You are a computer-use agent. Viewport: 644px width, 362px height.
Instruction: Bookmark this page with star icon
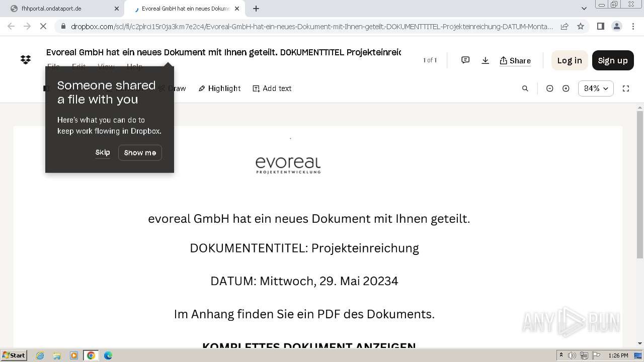581,26
